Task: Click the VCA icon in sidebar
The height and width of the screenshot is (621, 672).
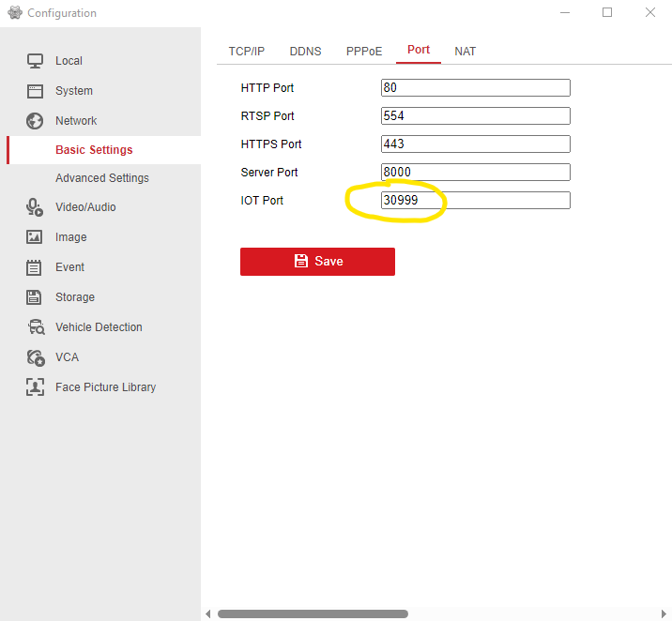Action: coord(35,357)
